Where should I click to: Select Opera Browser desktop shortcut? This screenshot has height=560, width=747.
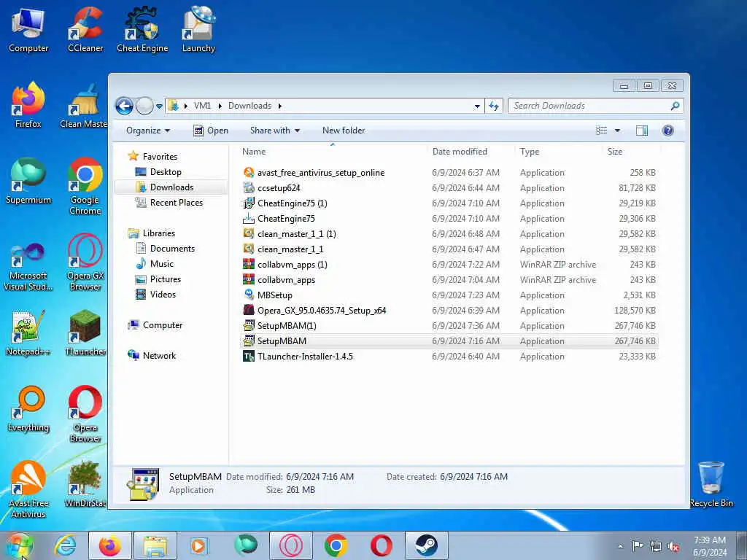[x=85, y=414]
